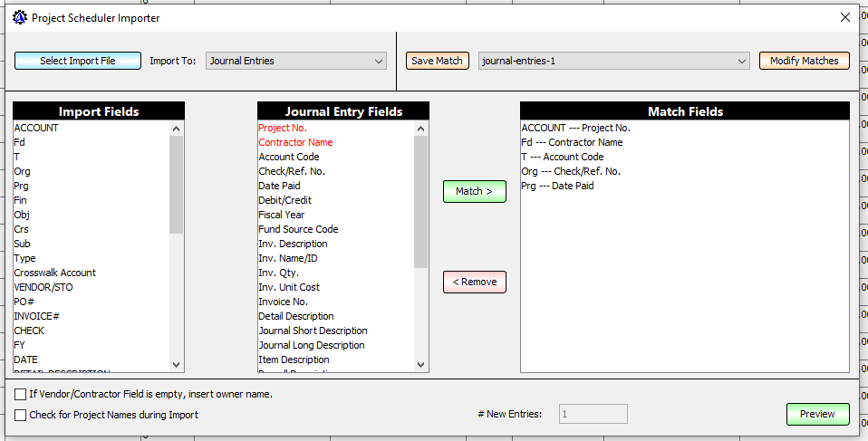Toggle Check for Project Names during Import
Viewport: 868px width, 441px height.
tap(21, 415)
